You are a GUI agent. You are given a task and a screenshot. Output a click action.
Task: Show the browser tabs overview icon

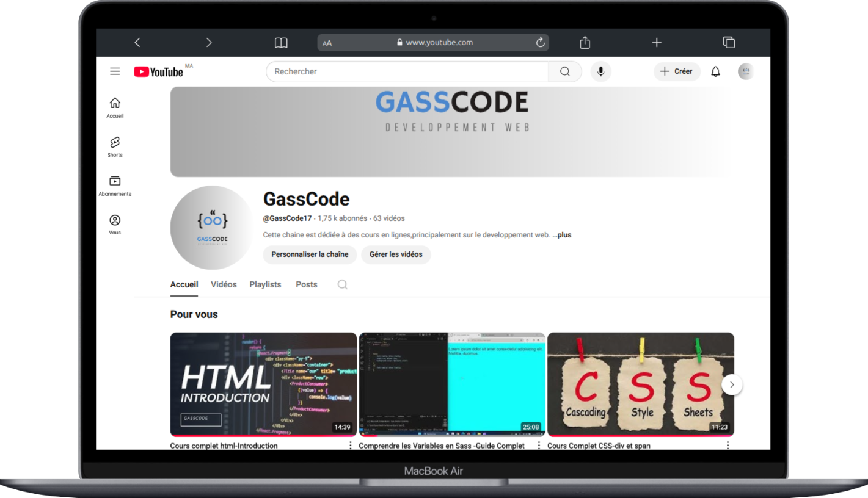coord(729,42)
